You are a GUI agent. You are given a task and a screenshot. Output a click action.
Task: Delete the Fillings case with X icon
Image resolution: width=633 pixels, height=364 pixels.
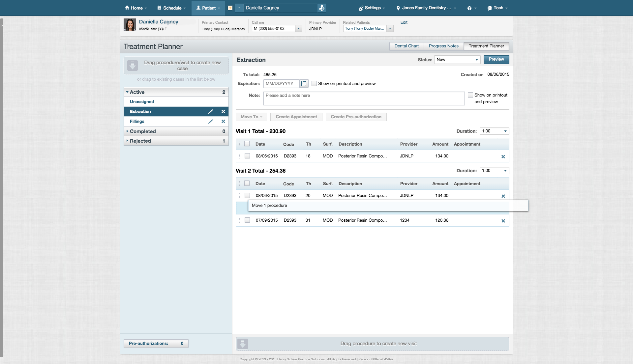(x=223, y=122)
